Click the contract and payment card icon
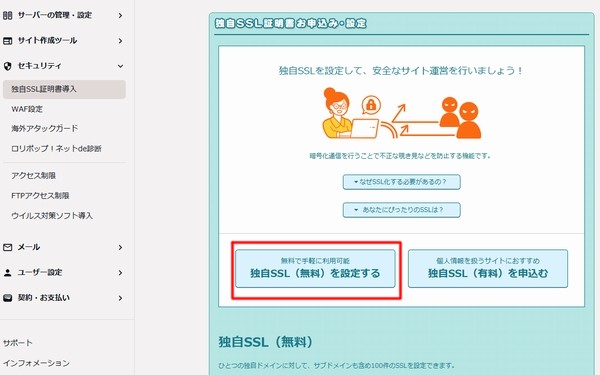Viewport: 600px width, 375px height. click(7, 298)
